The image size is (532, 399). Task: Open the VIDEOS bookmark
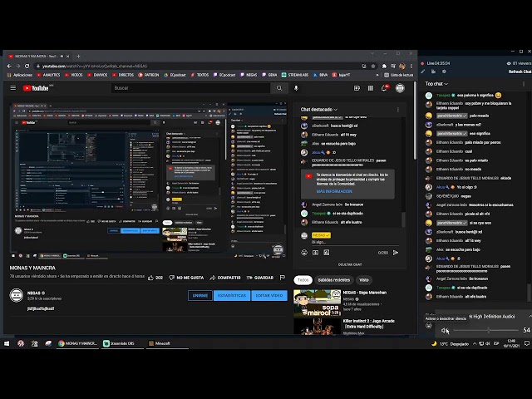(x=74, y=75)
